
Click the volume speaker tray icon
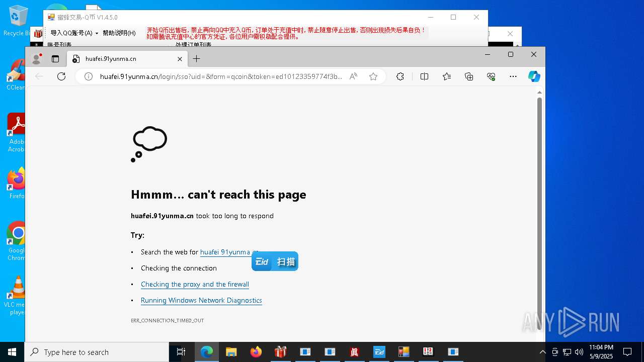[579, 352]
